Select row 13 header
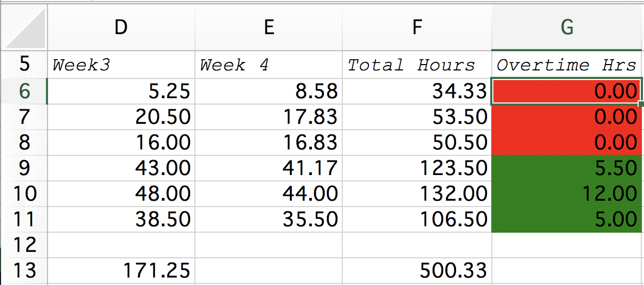The height and width of the screenshot is (285, 644). [x=23, y=271]
